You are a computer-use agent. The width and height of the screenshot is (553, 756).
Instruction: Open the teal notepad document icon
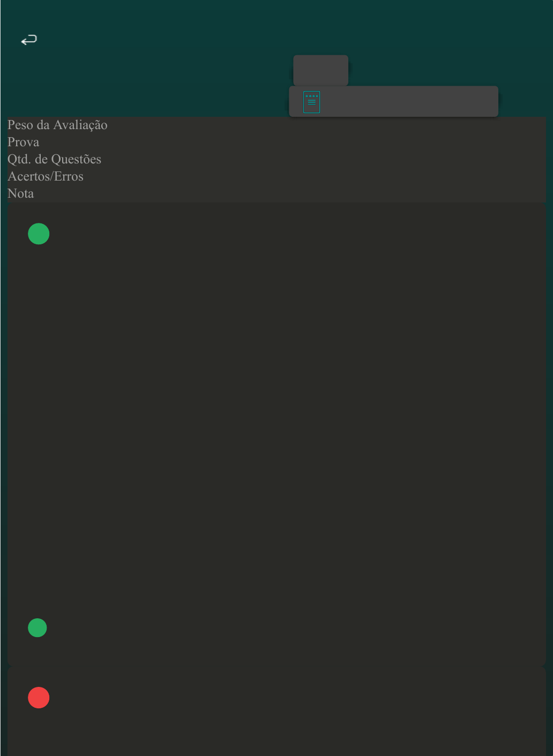click(311, 102)
